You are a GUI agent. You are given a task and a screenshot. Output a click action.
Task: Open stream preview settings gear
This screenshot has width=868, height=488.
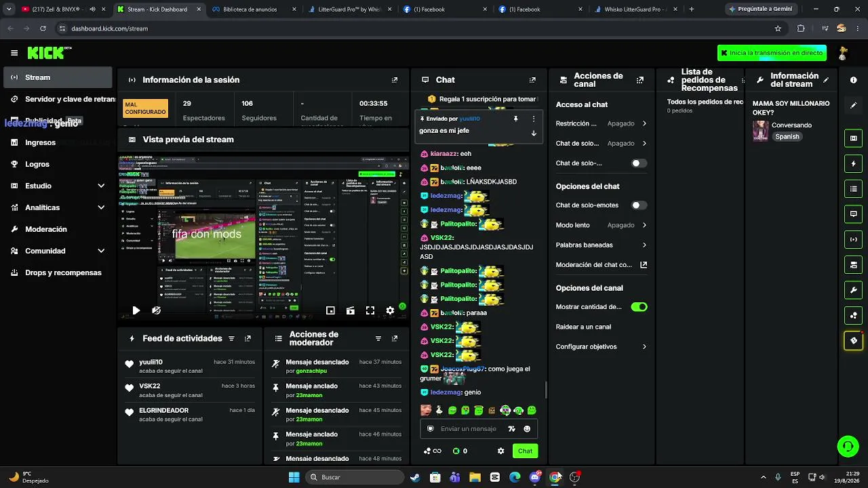390,310
